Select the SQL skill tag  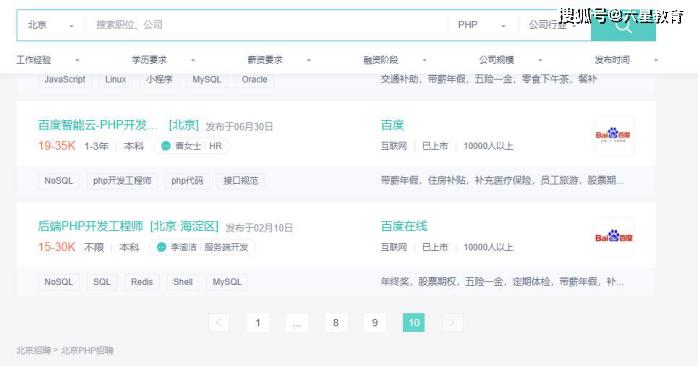[x=101, y=282]
